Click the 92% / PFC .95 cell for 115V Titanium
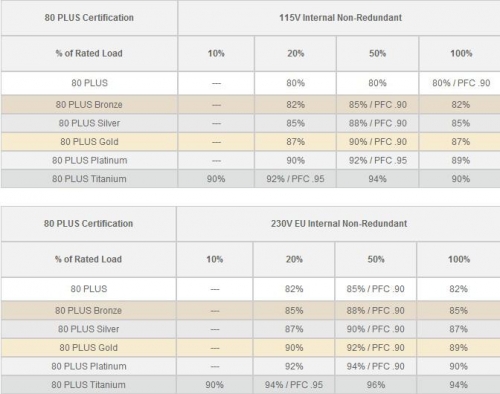500x394 pixels. (x=295, y=179)
